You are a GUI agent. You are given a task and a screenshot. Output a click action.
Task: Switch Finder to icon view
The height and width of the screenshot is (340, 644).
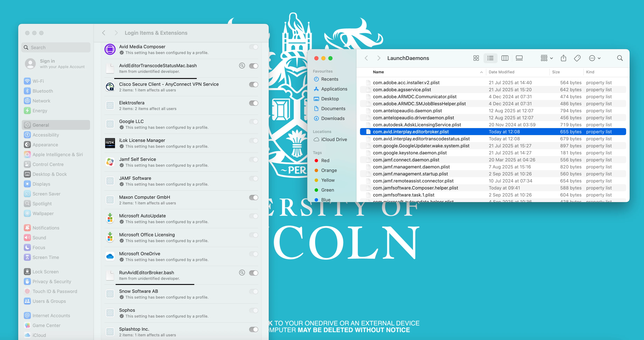476,58
